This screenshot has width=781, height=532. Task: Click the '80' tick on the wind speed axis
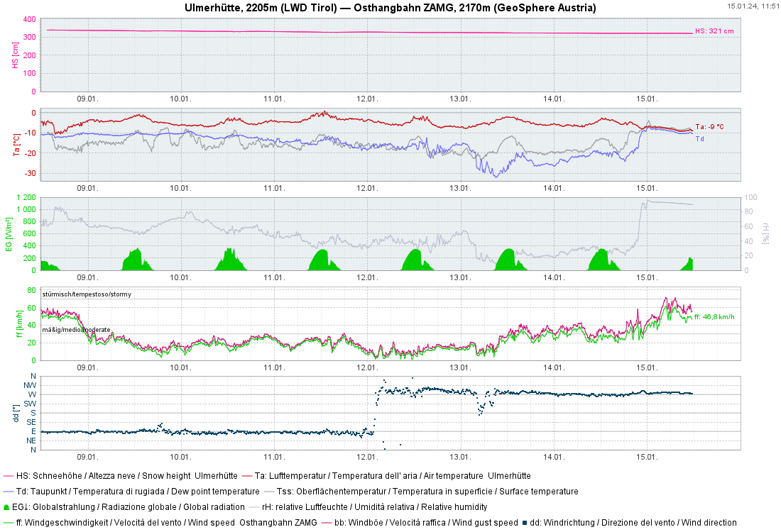tap(32, 291)
